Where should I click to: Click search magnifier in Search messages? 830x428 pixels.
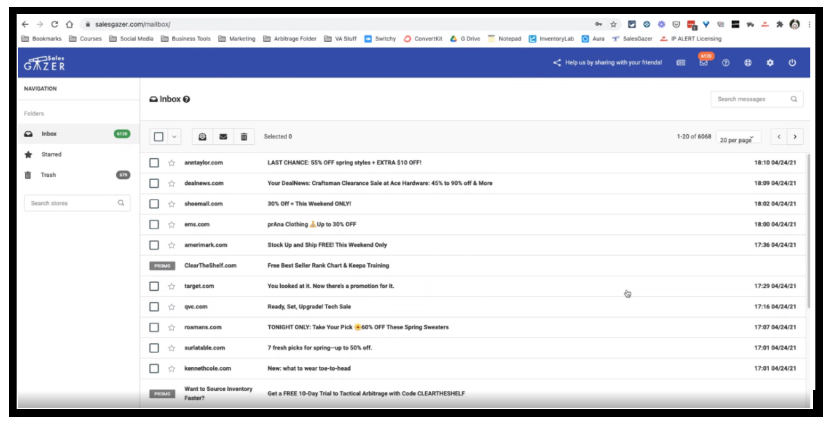[x=793, y=99]
